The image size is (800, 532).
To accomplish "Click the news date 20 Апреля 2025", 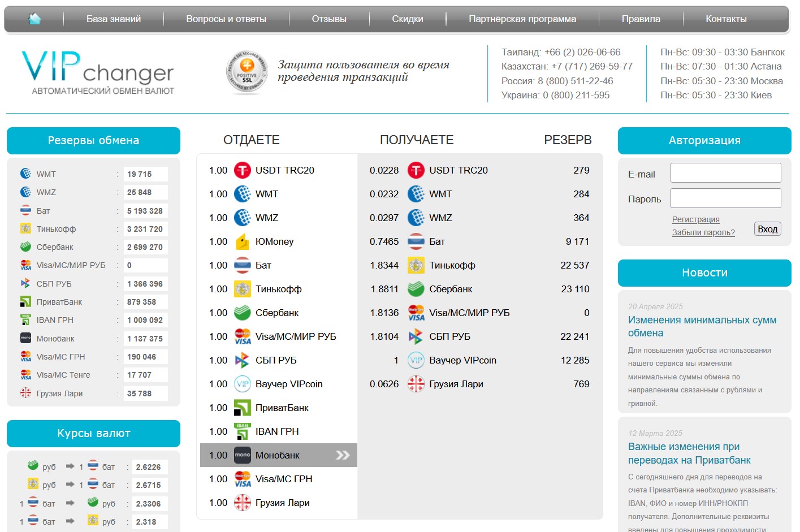I will pyautogui.click(x=655, y=306).
